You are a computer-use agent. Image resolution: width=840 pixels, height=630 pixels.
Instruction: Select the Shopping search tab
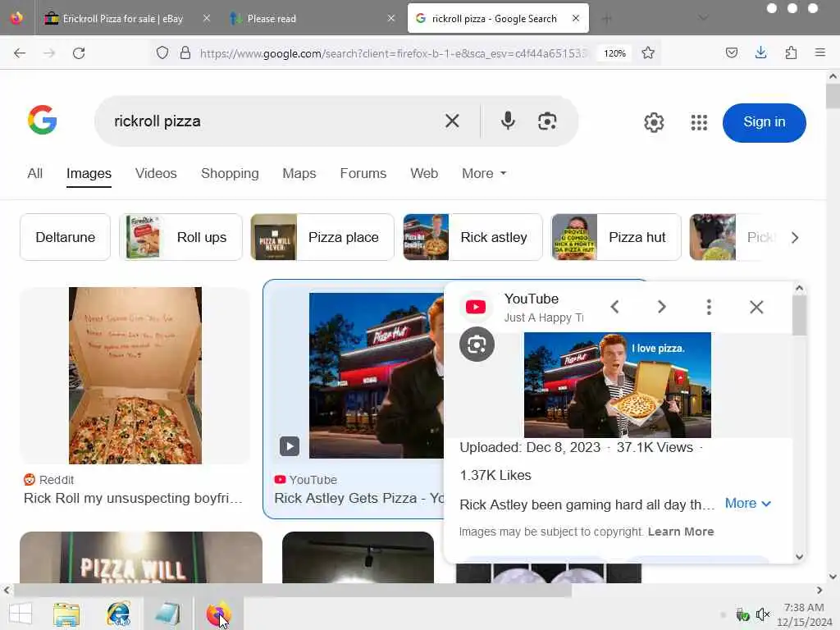(230, 174)
